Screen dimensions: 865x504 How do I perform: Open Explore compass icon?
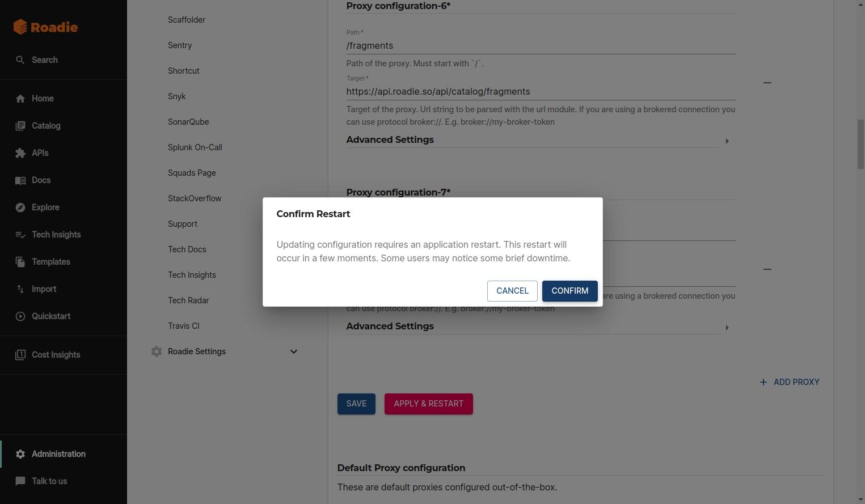[x=20, y=207]
